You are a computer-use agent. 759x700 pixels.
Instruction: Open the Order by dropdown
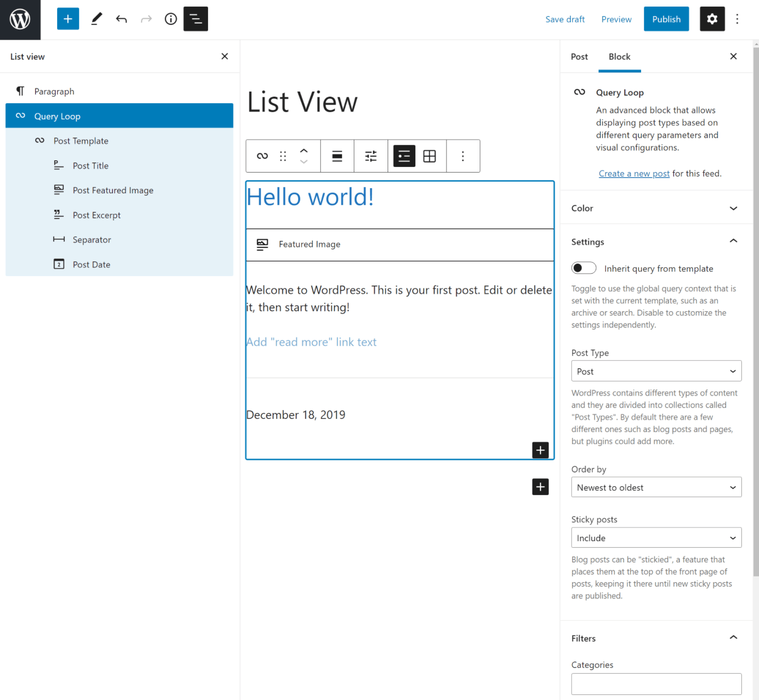656,487
